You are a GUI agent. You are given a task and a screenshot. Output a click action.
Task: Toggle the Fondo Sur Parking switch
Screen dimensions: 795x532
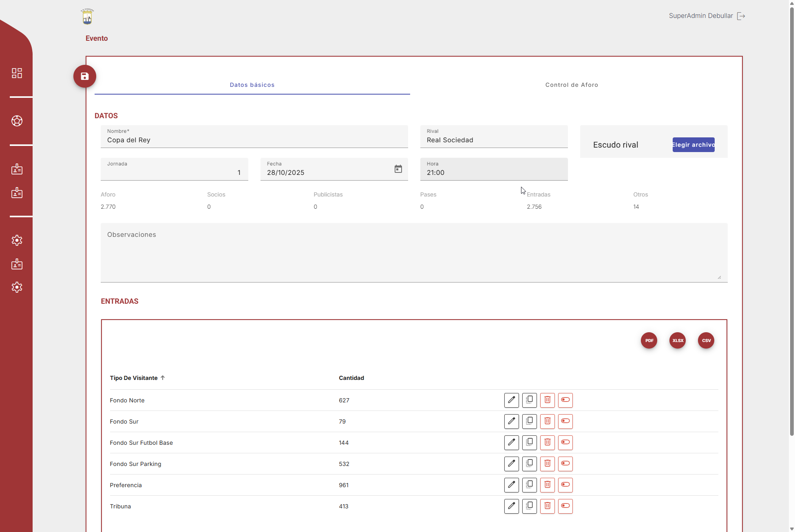pos(565,464)
